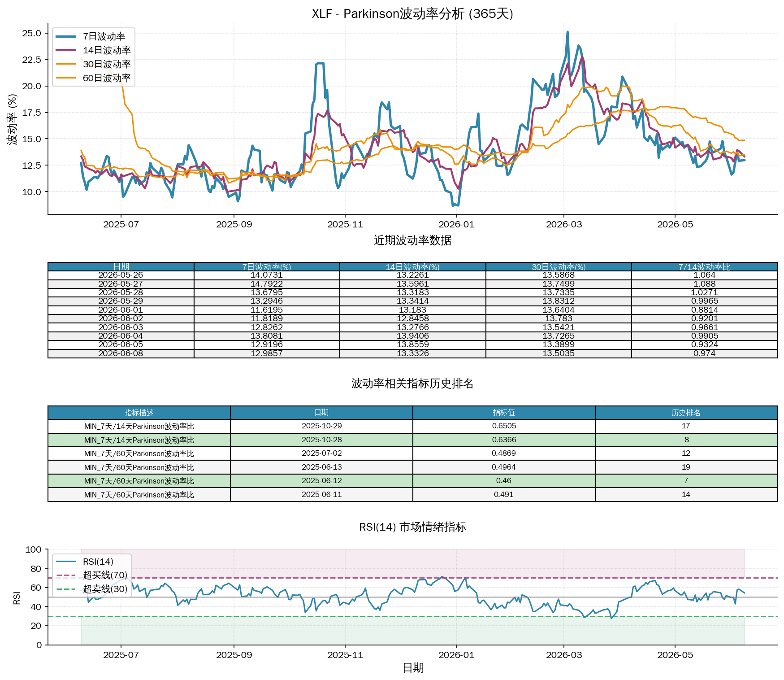Select the 超买线(70) legend entry
The height and width of the screenshot is (680, 784).
(x=92, y=575)
